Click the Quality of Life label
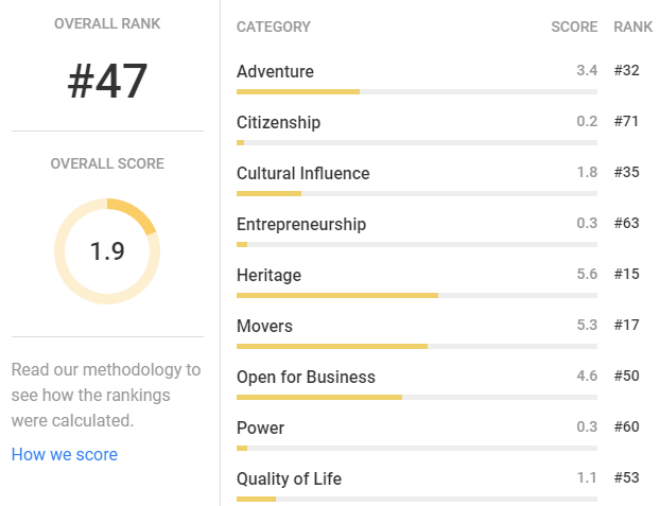Image resolution: width=660 pixels, height=506 pixels. (289, 479)
